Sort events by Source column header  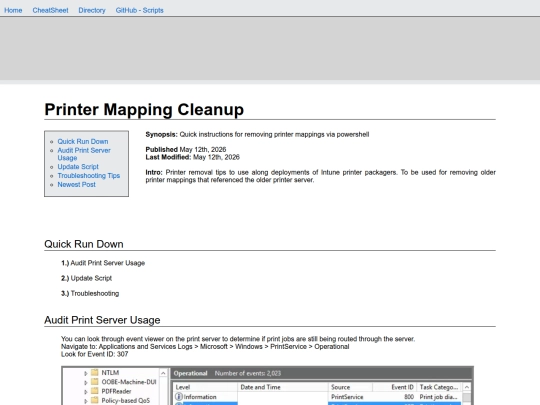tap(350, 387)
